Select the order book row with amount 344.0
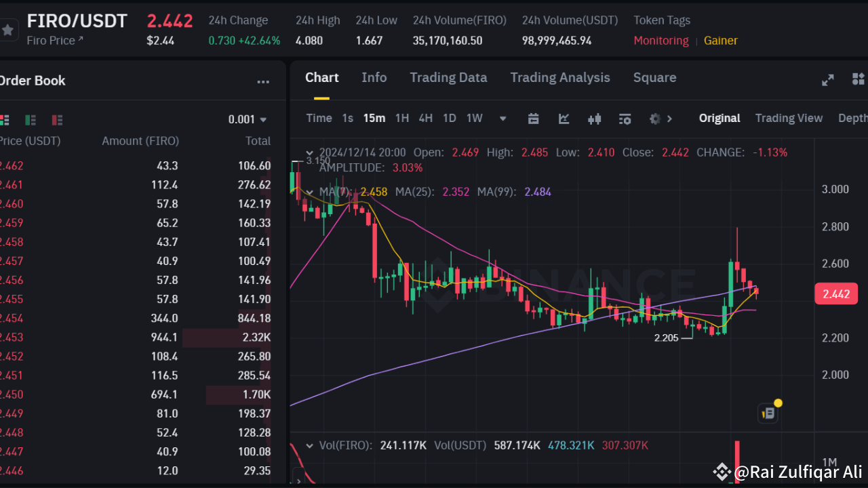The image size is (868, 488). 136,318
